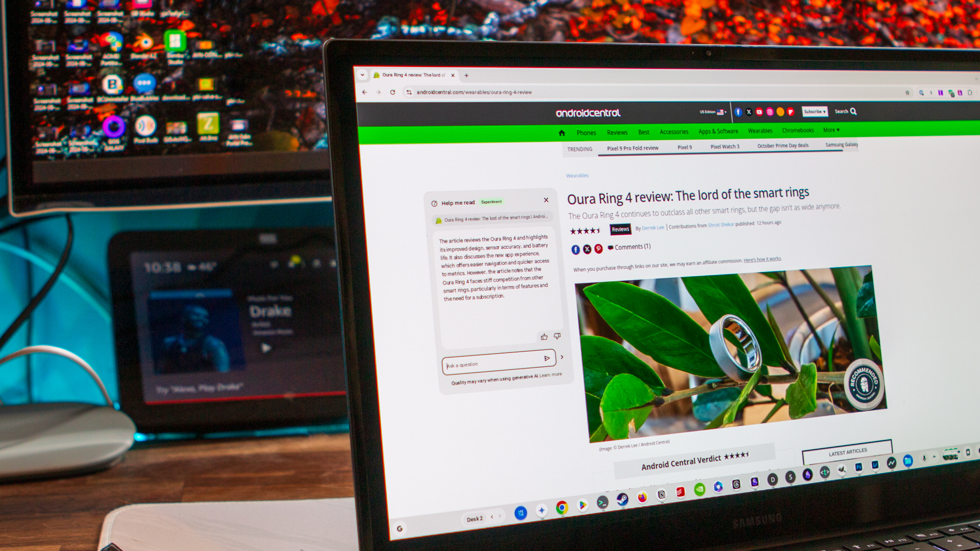Click the thumbs up feedback icon
This screenshot has width=980, height=551.
(544, 336)
